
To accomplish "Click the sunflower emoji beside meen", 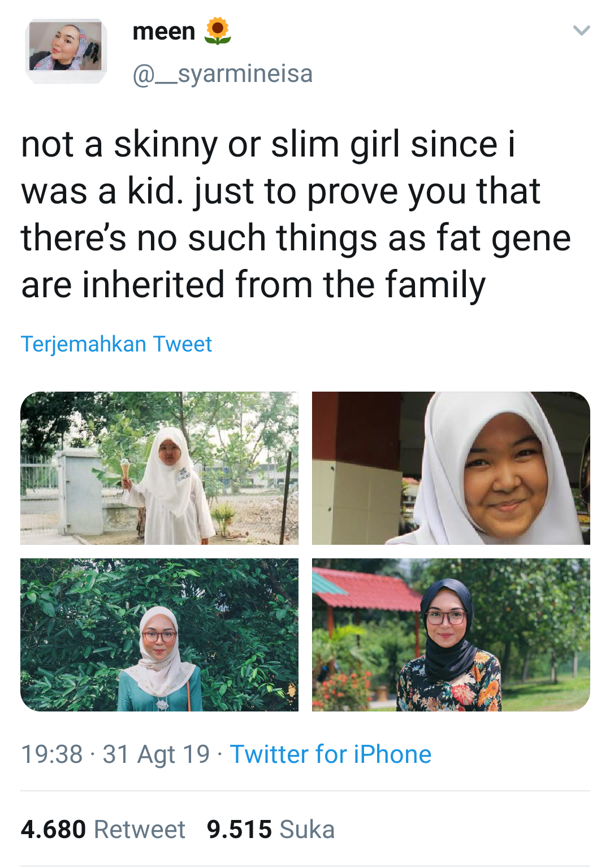I will pyautogui.click(x=218, y=31).
